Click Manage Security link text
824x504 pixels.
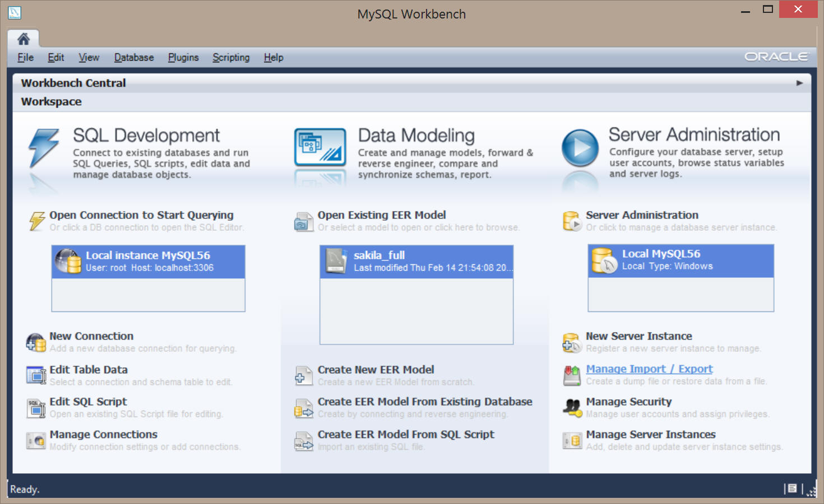(x=628, y=402)
